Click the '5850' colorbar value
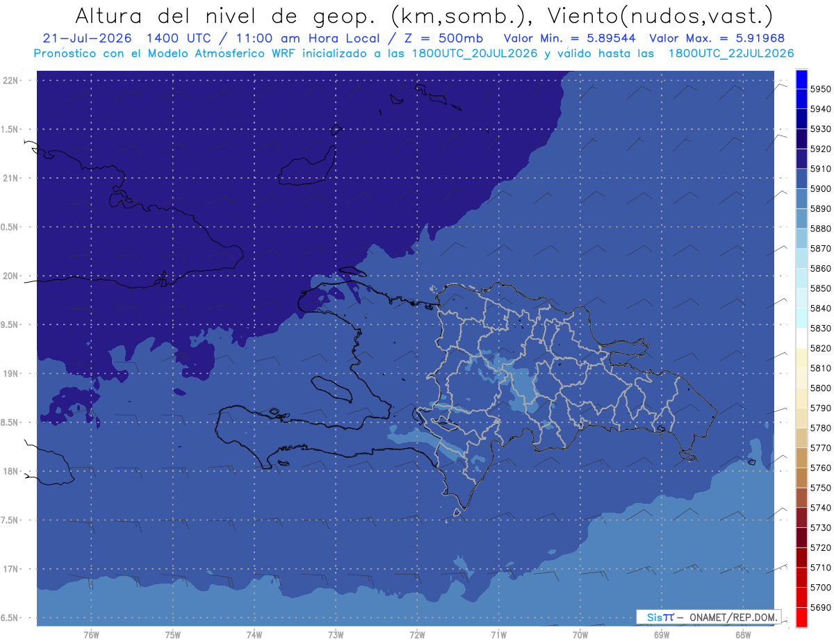 click(x=821, y=288)
